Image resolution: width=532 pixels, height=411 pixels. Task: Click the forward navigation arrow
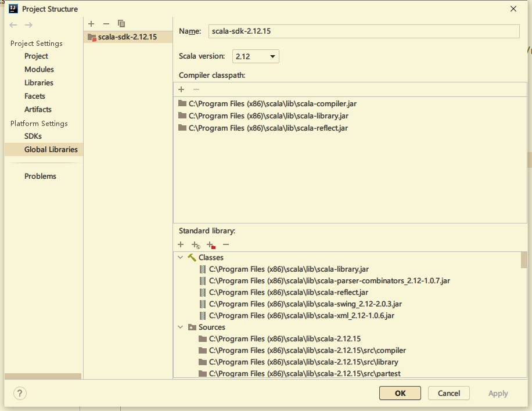28,25
